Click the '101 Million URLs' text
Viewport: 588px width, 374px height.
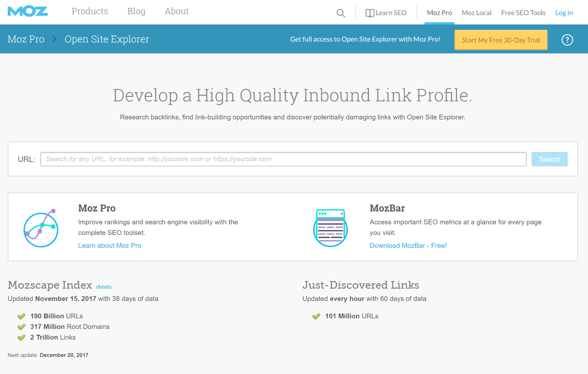click(352, 316)
